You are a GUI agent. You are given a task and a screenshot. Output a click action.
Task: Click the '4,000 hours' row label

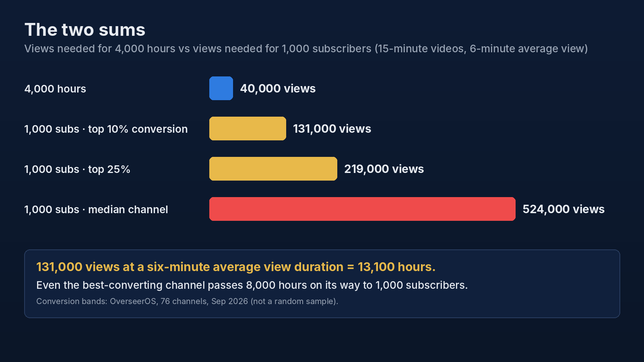tap(55, 89)
